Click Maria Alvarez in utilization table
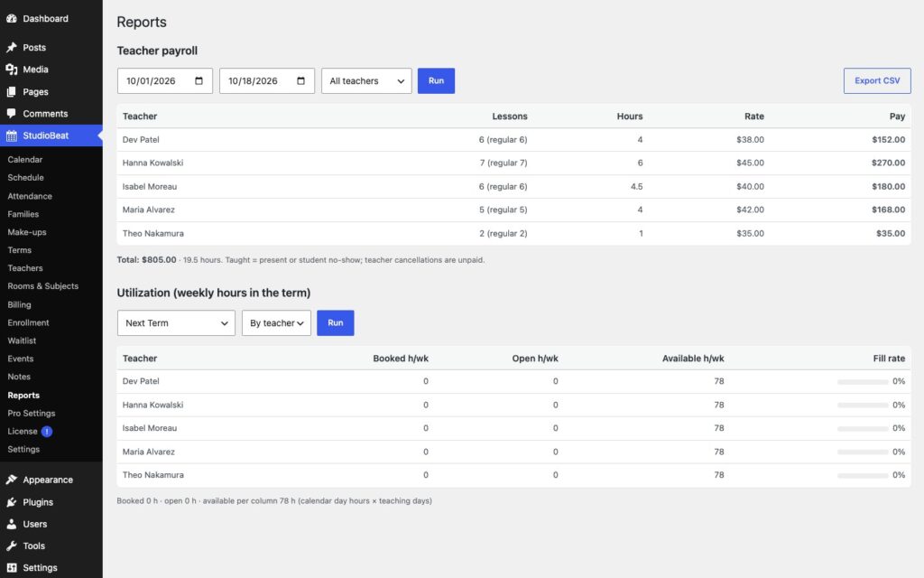The image size is (924, 578). tap(149, 452)
